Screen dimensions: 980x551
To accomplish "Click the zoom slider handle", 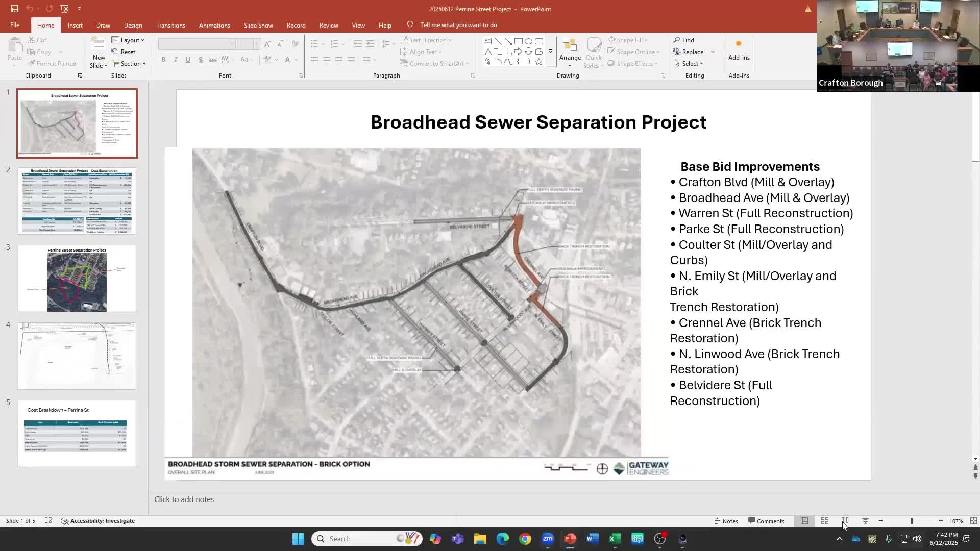I will click(x=912, y=521).
